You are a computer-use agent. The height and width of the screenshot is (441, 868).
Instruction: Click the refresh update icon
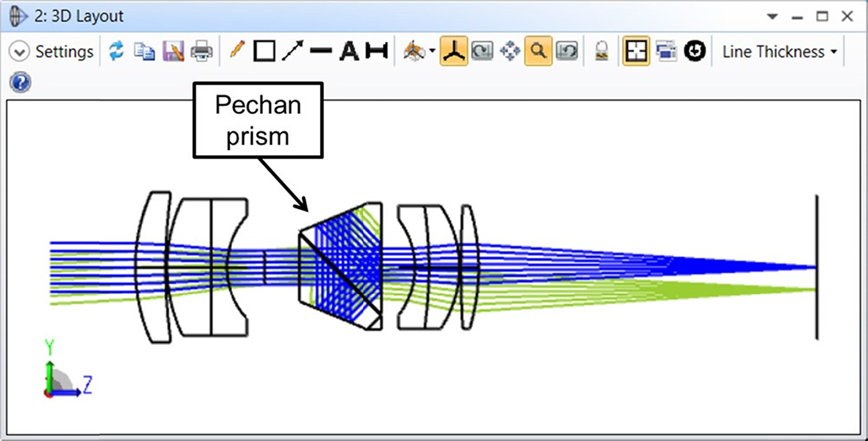click(x=116, y=52)
